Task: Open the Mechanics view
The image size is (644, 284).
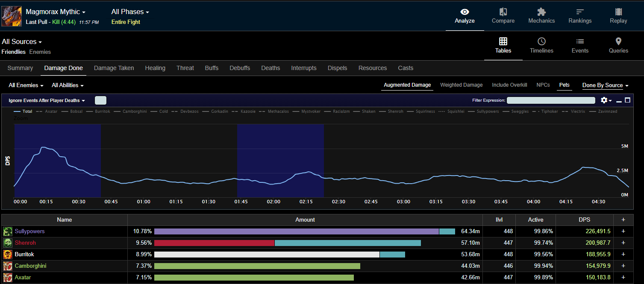Action: (541, 16)
